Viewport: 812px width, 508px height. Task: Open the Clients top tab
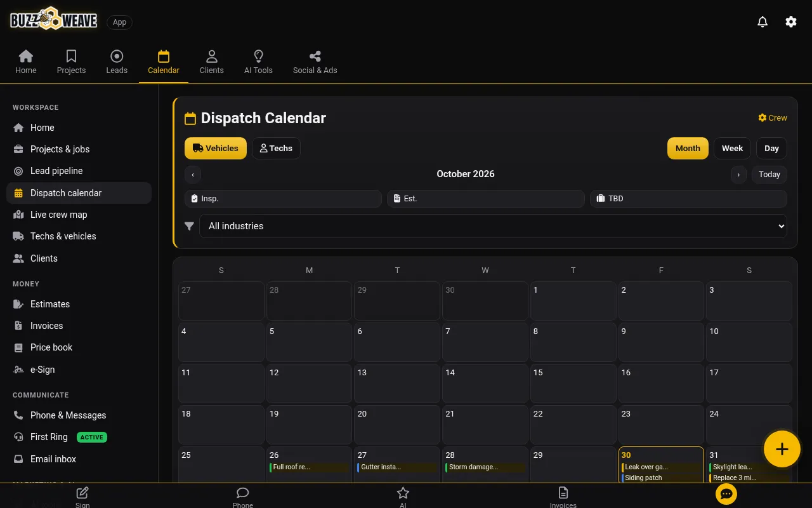coord(212,62)
